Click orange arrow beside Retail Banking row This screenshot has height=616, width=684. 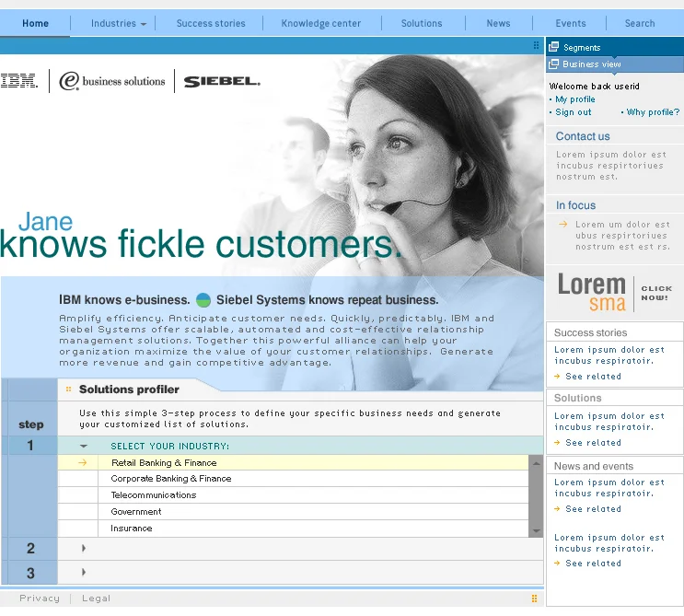(83, 462)
